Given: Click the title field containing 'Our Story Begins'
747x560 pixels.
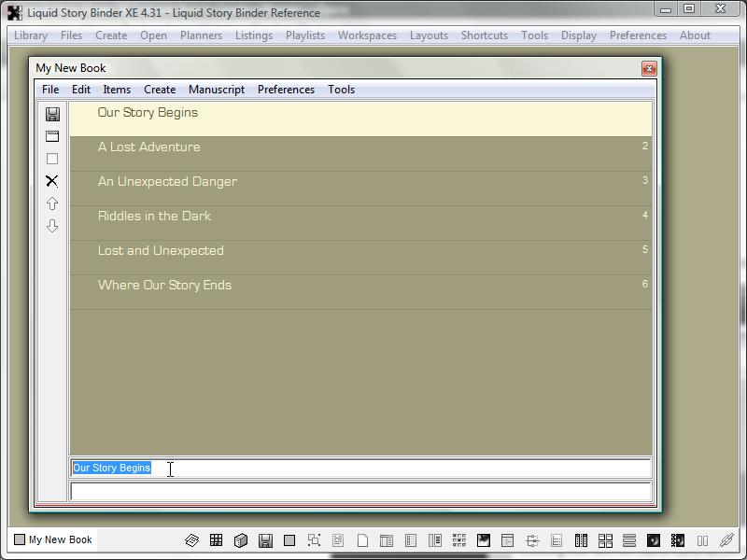Looking at the screenshot, I should (x=360, y=469).
